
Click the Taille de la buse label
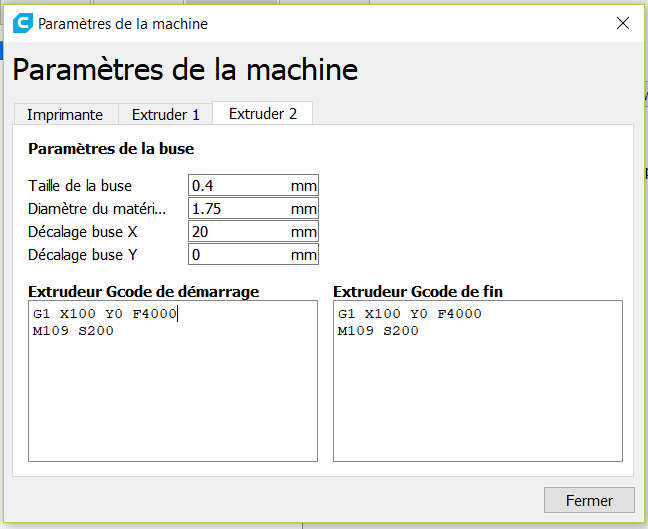point(80,186)
